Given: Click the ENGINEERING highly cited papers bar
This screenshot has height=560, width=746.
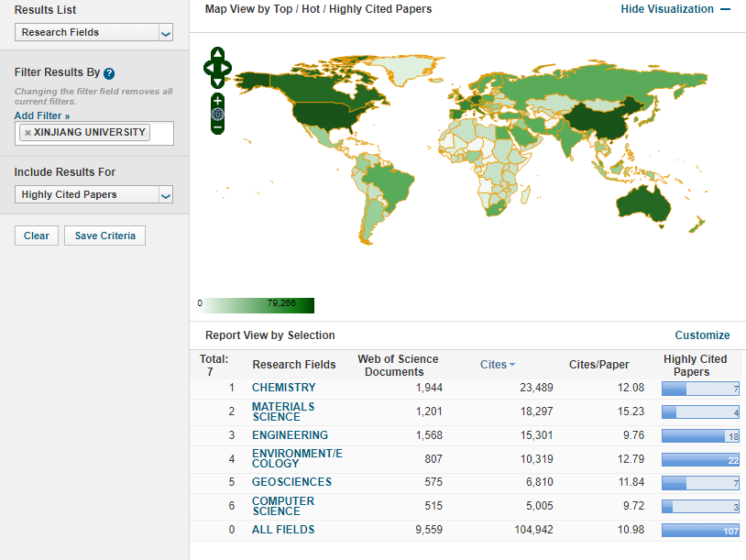Looking at the screenshot, I should point(700,435).
